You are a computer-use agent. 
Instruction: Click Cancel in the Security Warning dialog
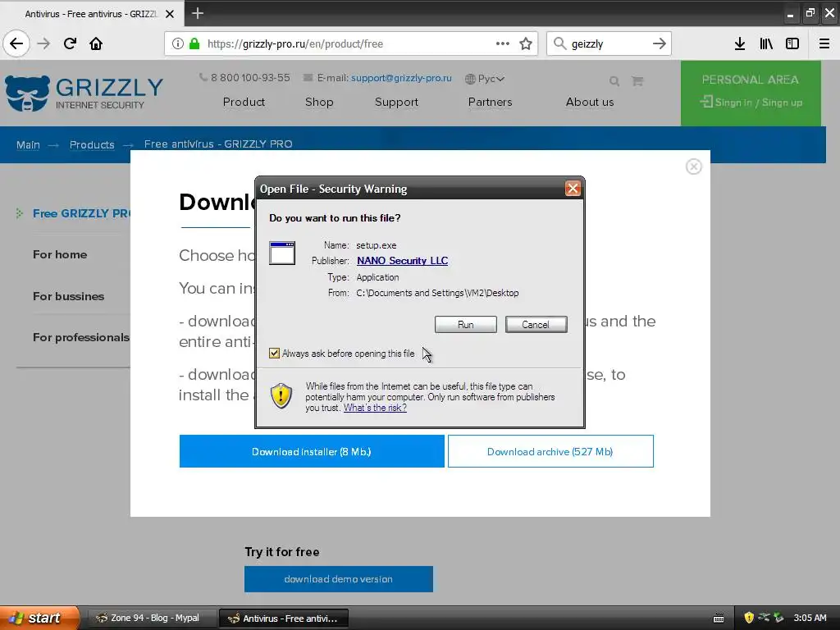pyautogui.click(x=536, y=325)
